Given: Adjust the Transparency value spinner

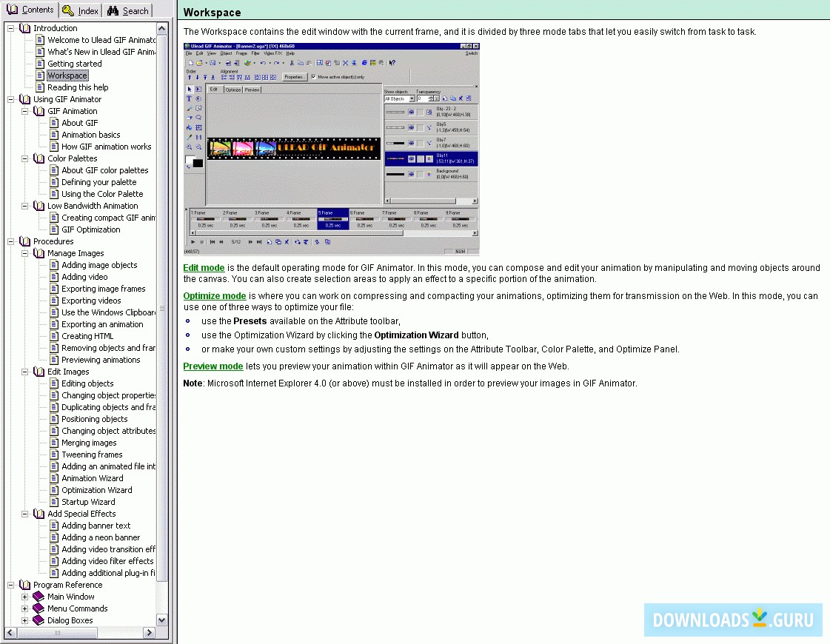Looking at the screenshot, I should (x=431, y=98).
